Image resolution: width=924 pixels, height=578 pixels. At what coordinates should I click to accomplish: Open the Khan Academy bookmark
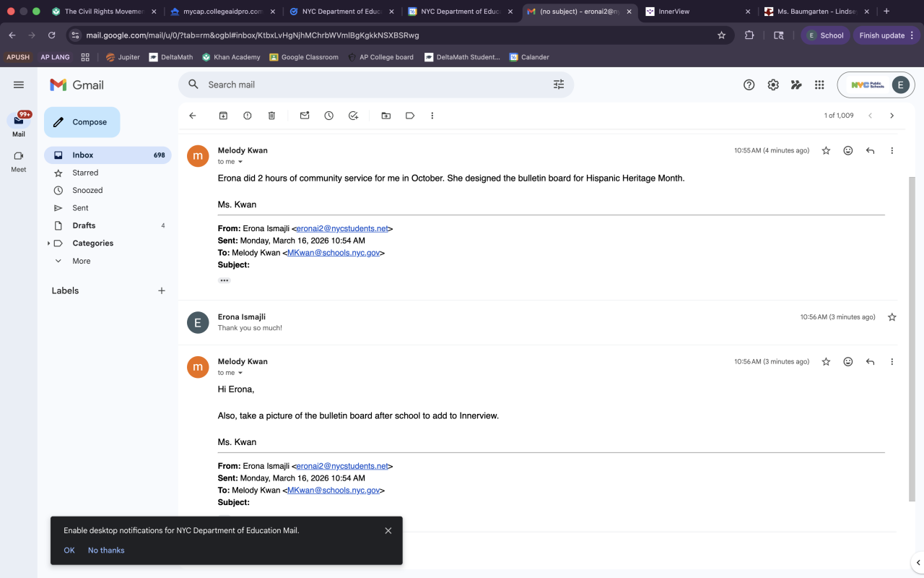tap(231, 57)
